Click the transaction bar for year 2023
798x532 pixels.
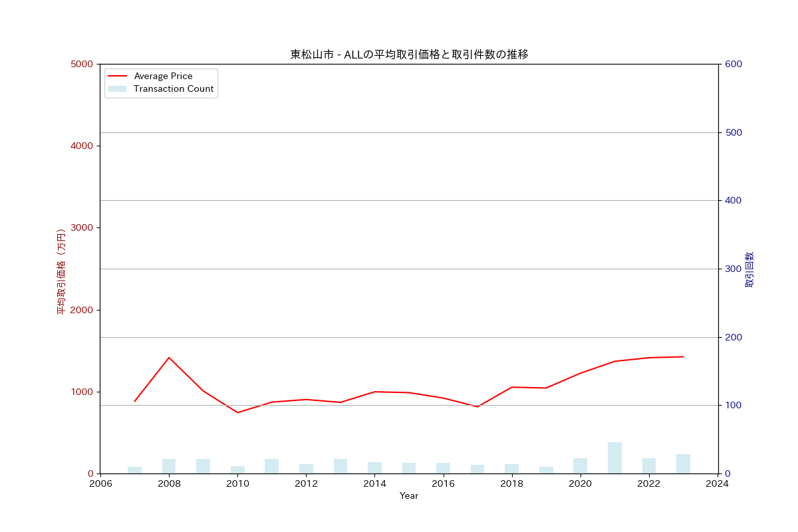(683, 464)
